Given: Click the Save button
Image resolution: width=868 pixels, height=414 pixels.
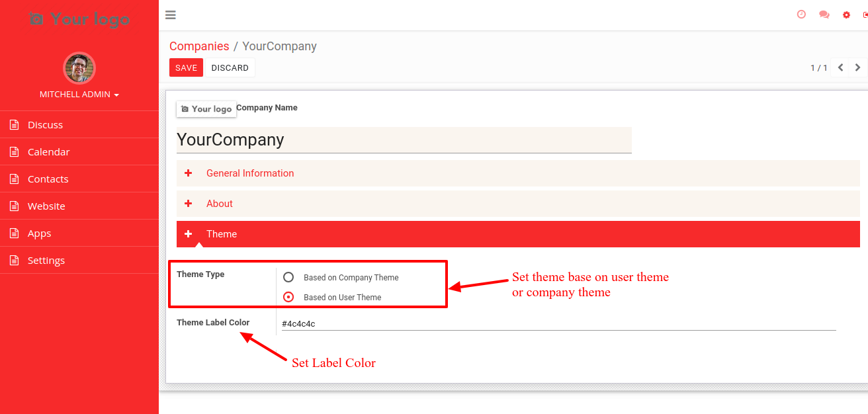Looking at the screenshot, I should tap(186, 67).
